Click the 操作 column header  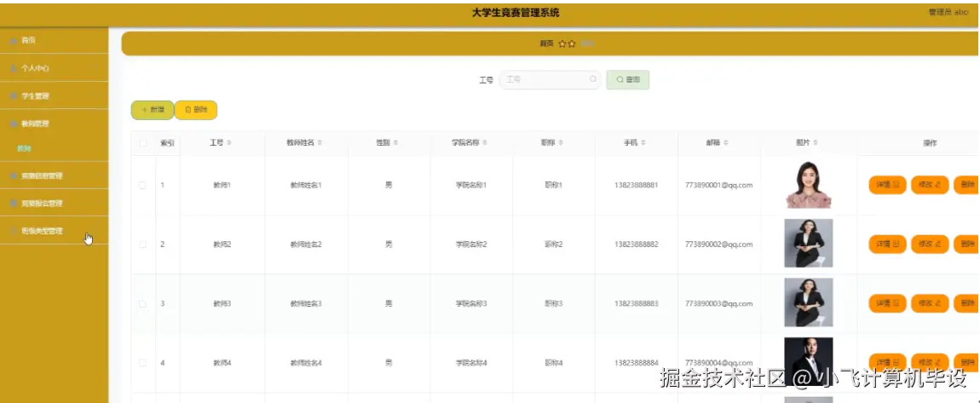click(930, 143)
